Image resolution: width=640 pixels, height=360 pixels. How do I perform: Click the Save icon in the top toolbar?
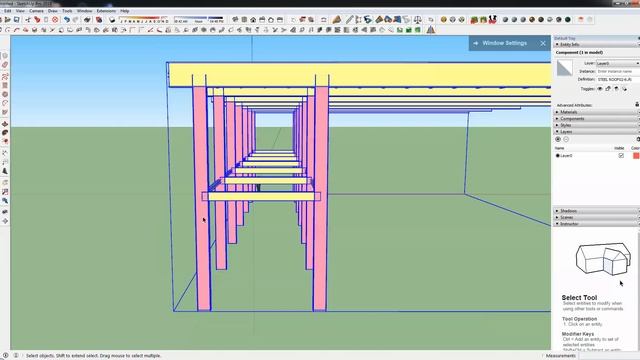(16, 20)
